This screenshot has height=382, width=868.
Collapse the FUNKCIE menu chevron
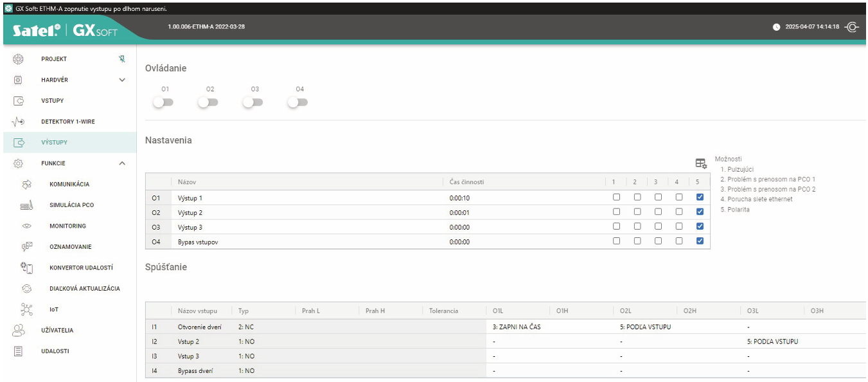point(122,163)
